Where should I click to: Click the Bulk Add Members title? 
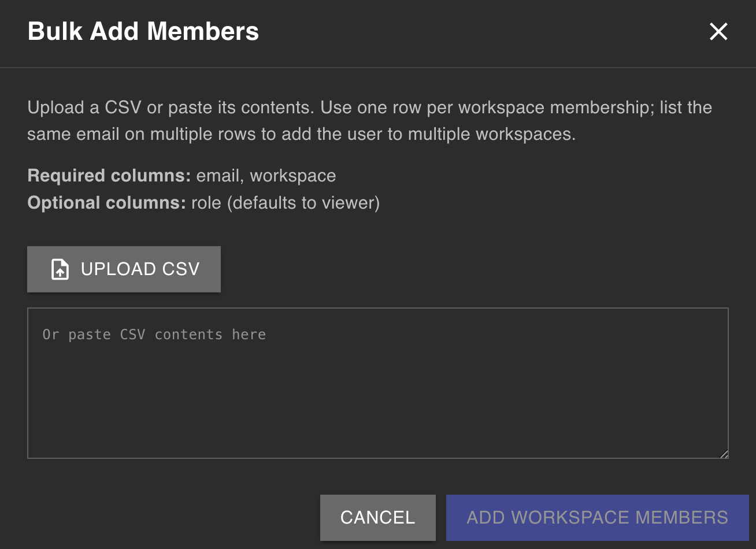pos(143,31)
